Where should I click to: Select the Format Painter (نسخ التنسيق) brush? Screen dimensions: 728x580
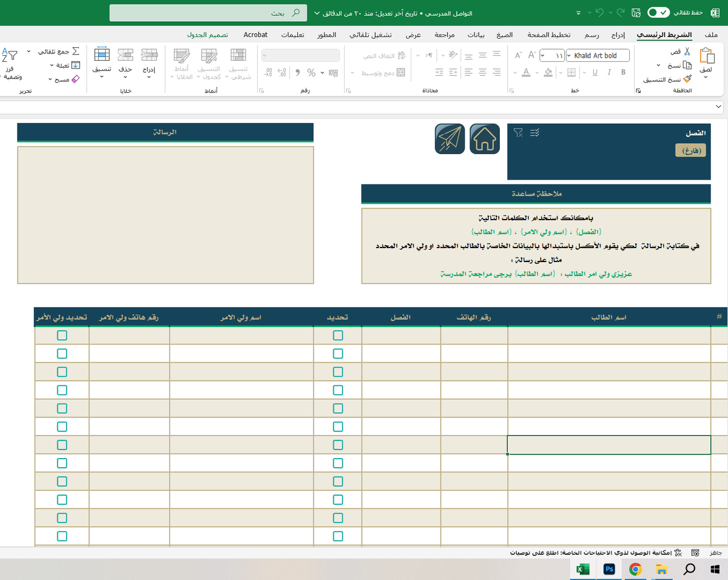click(687, 79)
